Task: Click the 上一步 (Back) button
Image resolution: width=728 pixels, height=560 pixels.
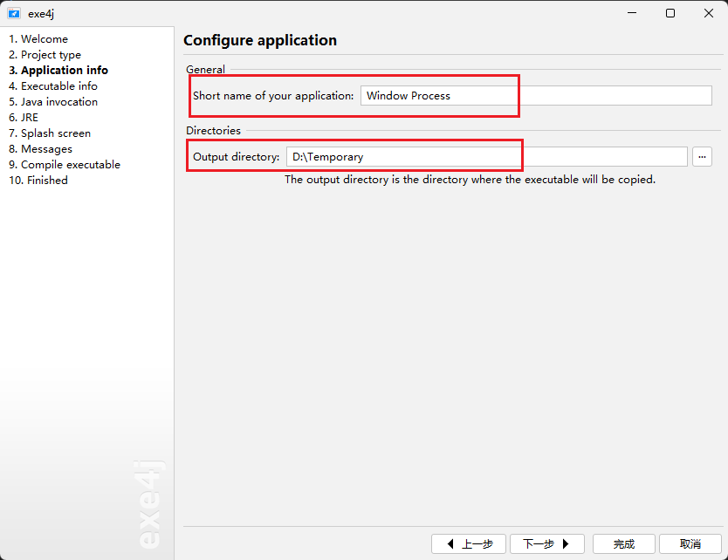Action: [x=469, y=543]
